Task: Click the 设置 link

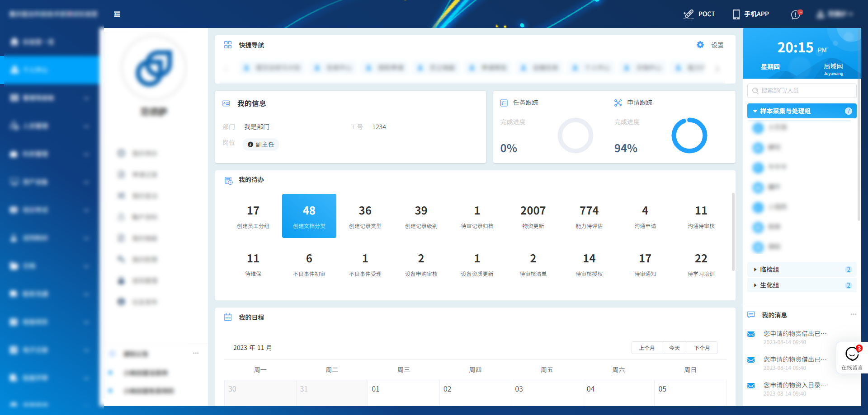Action: [718, 45]
